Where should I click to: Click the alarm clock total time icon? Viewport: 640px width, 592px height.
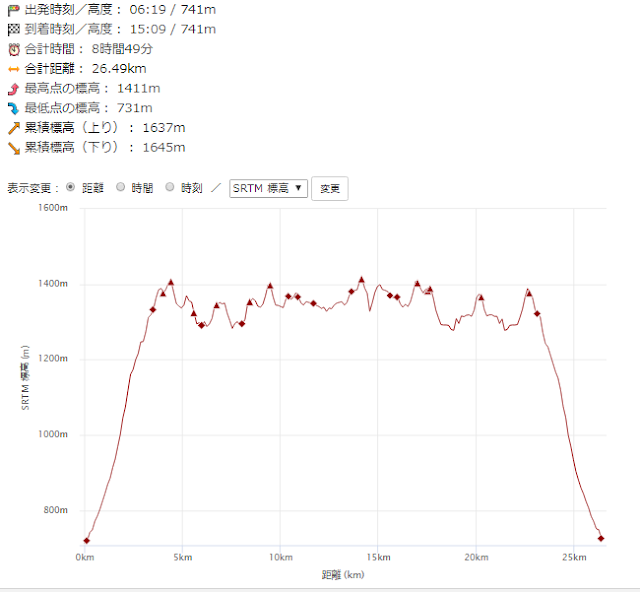14,49
